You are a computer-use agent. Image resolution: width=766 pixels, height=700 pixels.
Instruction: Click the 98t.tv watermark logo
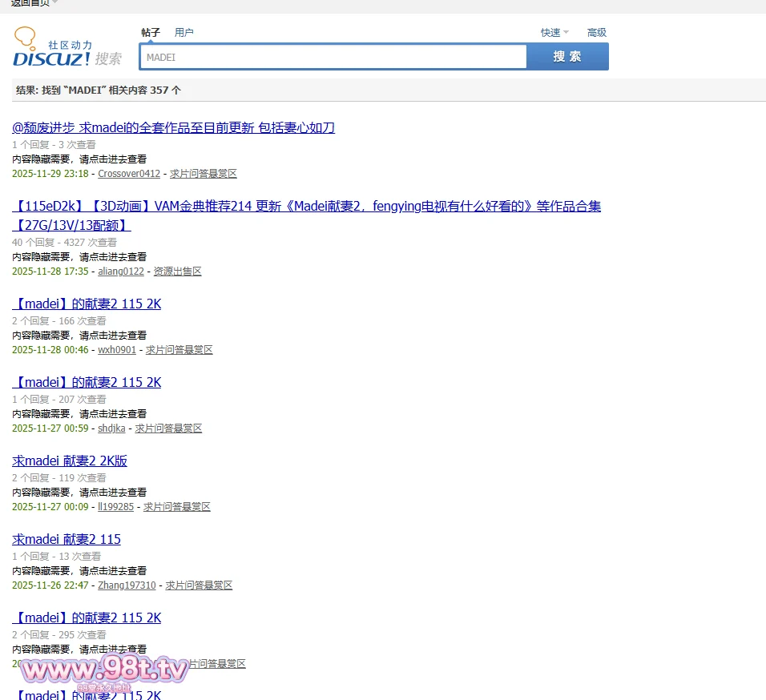(104, 670)
